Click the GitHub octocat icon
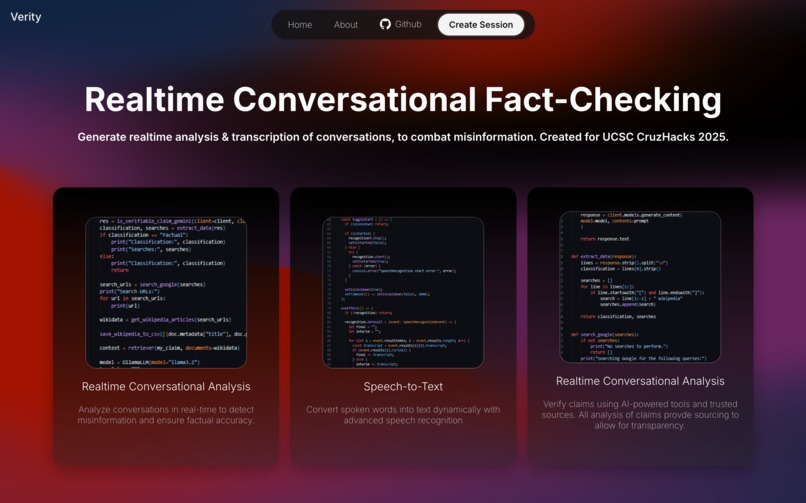This screenshot has width=806, height=503. pyautogui.click(x=385, y=24)
